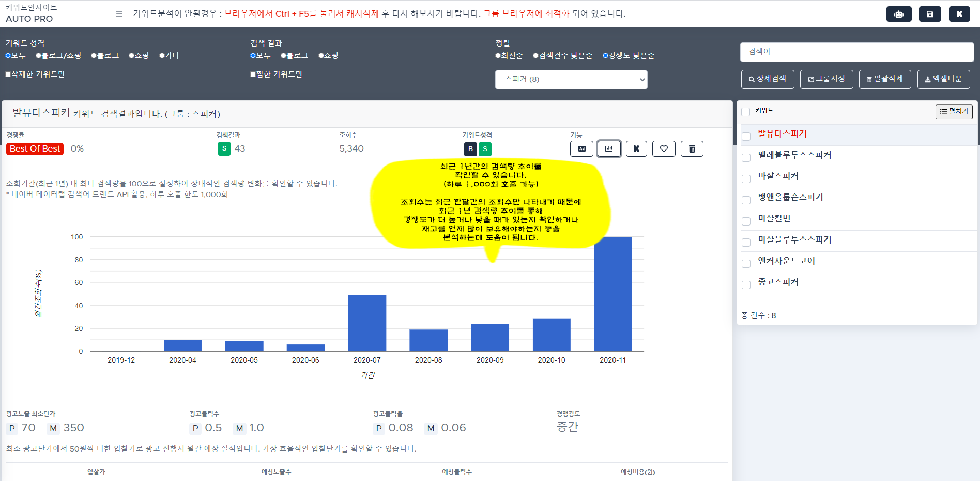Delete keyword using the trash icon
The height and width of the screenshot is (481, 980).
coord(692,149)
